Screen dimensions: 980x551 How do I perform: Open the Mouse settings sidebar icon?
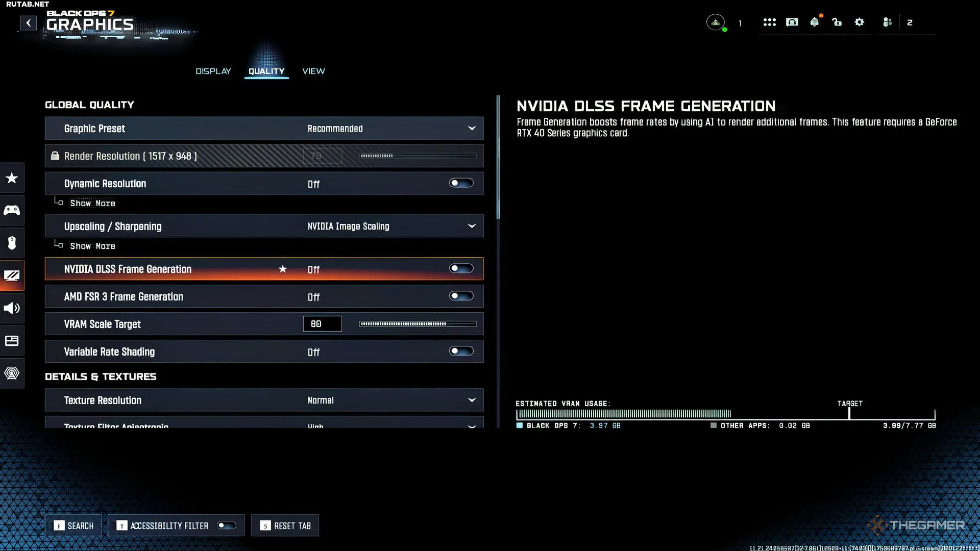(12, 243)
